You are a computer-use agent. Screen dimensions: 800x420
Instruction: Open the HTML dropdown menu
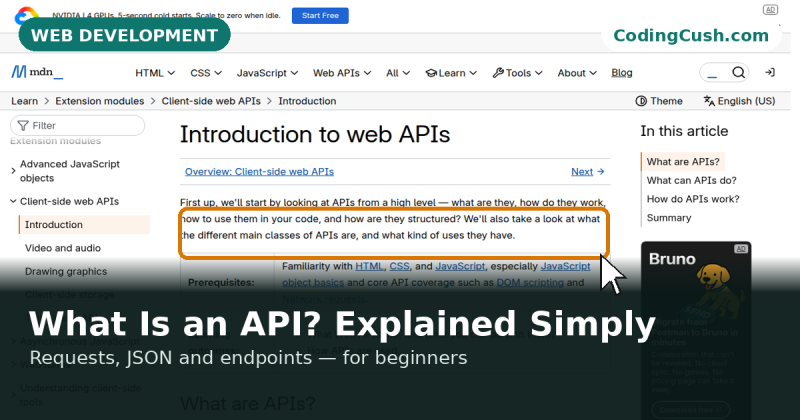[155, 73]
